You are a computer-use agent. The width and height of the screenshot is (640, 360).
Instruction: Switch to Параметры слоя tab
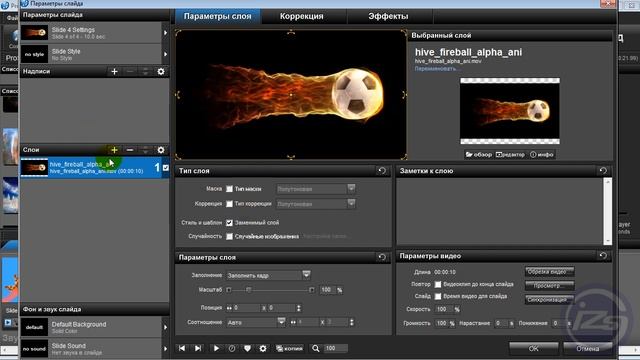[x=218, y=16]
